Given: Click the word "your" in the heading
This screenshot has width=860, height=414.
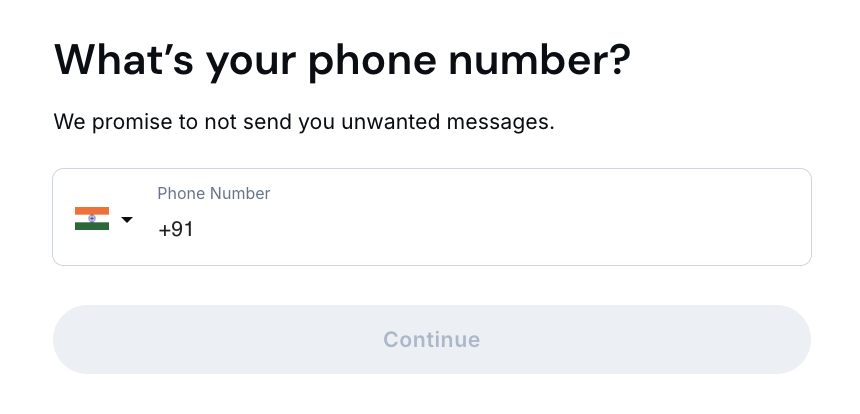Looking at the screenshot, I should pos(251,60).
